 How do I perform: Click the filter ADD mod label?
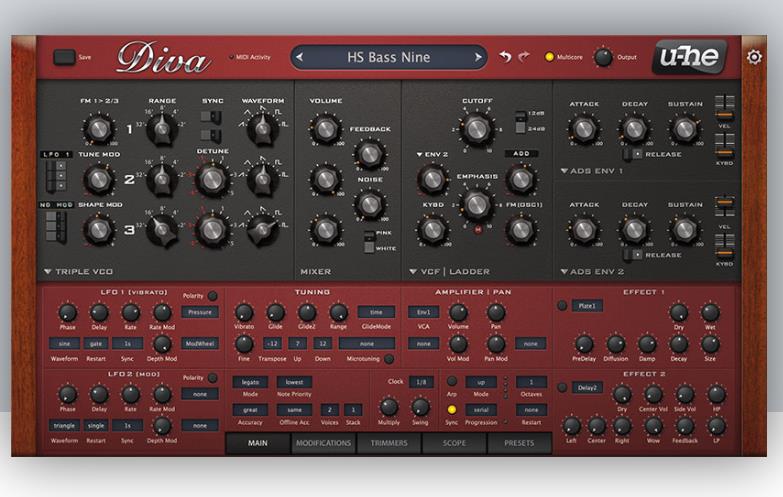521,153
